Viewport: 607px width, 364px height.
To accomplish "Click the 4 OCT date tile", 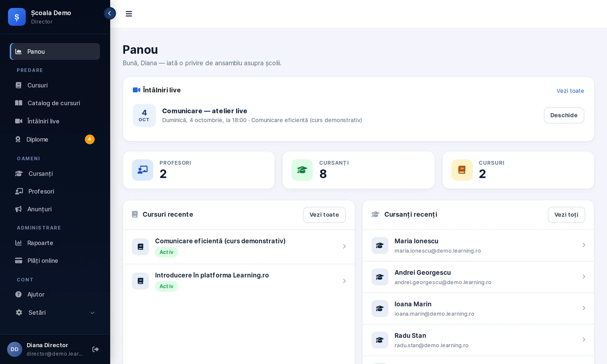I will coord(144,115).
